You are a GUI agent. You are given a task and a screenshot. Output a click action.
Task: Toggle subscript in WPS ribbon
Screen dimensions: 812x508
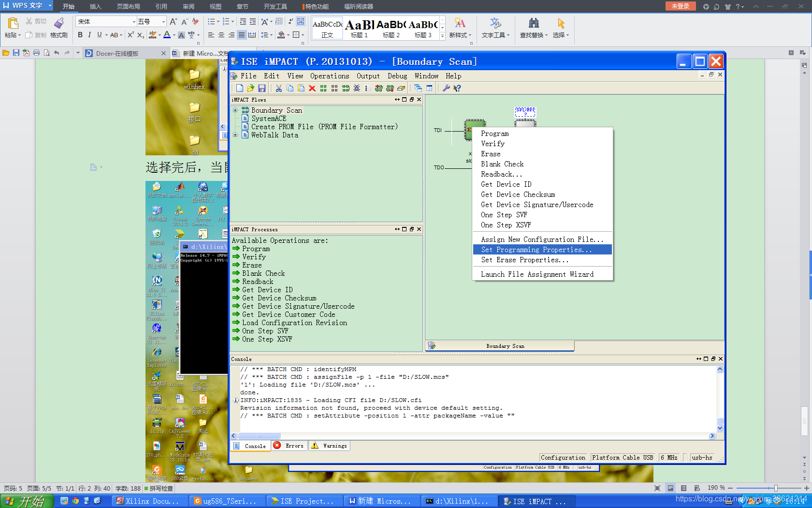(140, 35)
